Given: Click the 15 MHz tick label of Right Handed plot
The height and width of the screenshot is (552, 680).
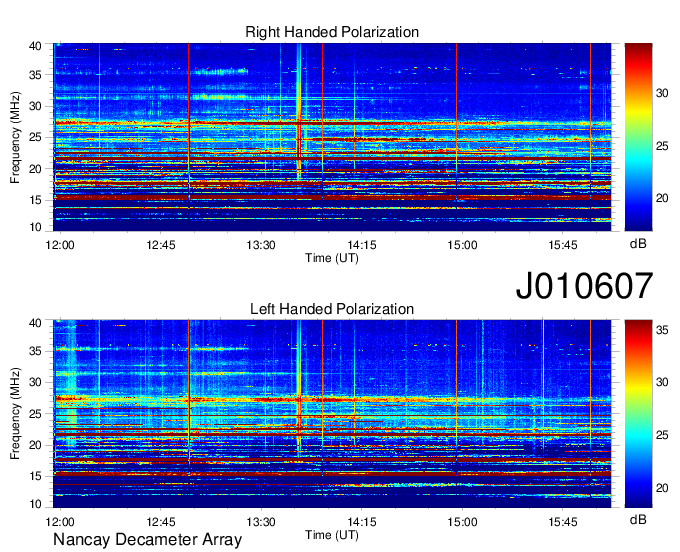Looking at the screenshot, I should (35, 200).
